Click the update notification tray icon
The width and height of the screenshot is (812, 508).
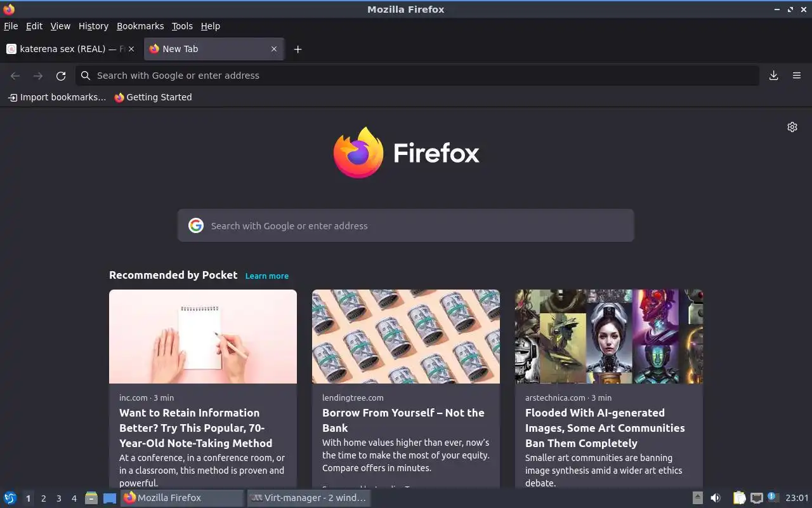coord(772,497)
